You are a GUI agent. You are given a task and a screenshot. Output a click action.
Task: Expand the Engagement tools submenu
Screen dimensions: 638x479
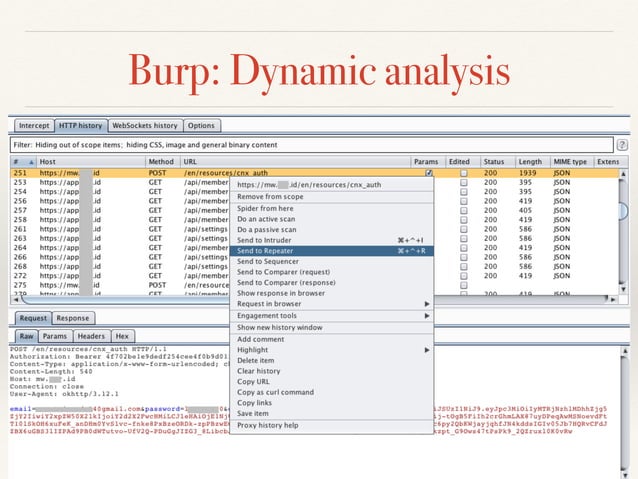[332, 316]
